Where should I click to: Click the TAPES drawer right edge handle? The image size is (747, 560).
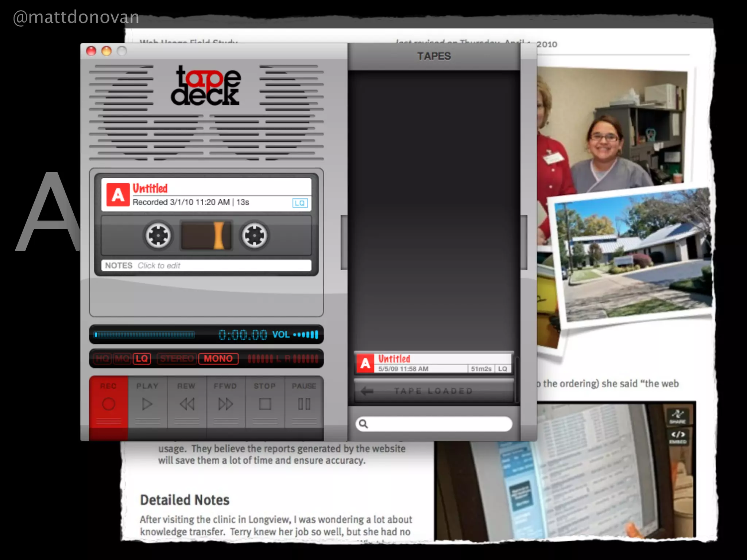(x=524, y=242)
